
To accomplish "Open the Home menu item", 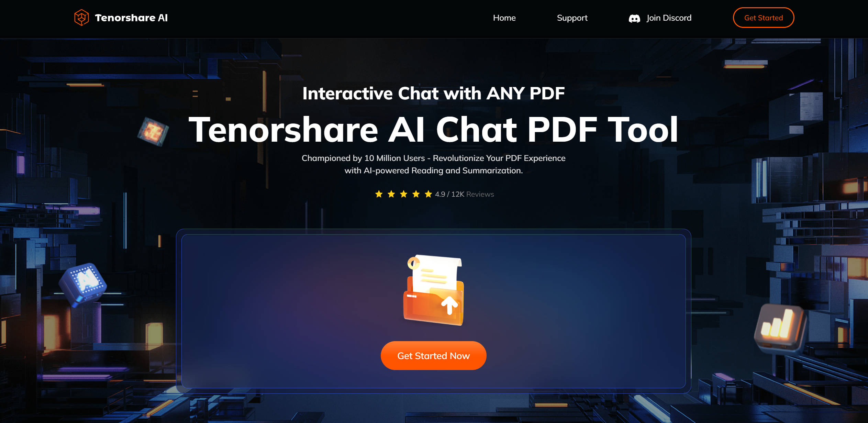I will pyautogui.click(x=504, y=18).
